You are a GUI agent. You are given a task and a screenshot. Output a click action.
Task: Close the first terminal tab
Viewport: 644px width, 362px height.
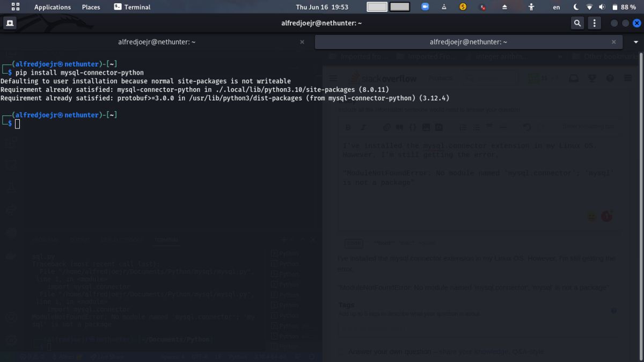[302, 42]
